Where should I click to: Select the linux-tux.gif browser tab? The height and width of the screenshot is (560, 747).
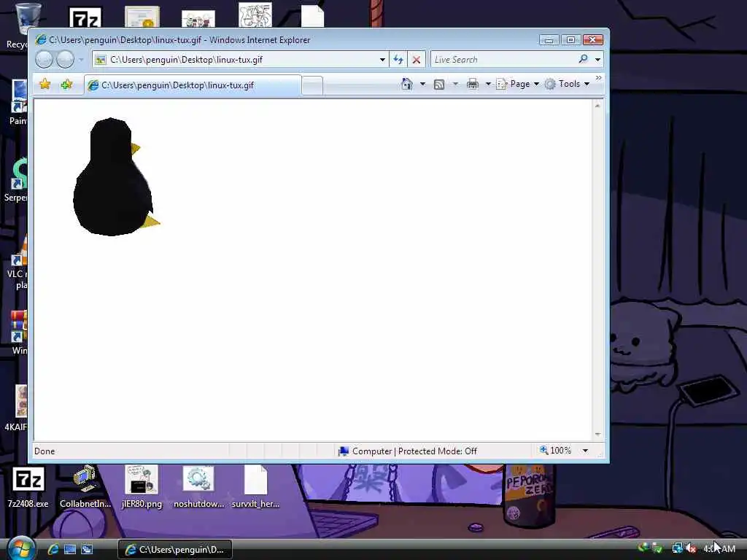point(193,85)
